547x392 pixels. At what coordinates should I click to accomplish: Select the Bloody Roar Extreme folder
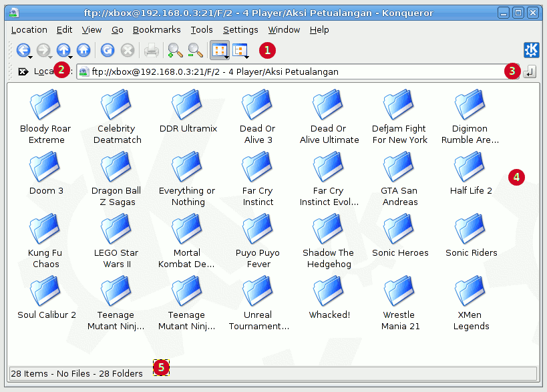[x=45, y=117]
